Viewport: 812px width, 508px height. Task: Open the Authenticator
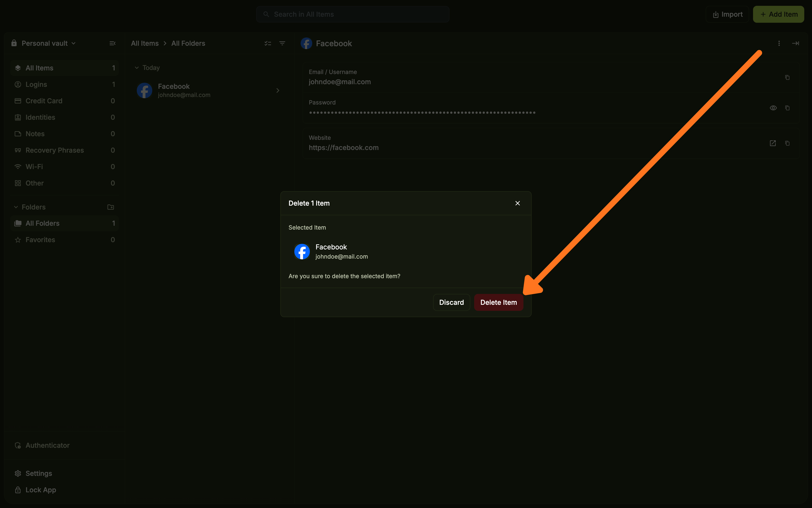click(42, 445)
